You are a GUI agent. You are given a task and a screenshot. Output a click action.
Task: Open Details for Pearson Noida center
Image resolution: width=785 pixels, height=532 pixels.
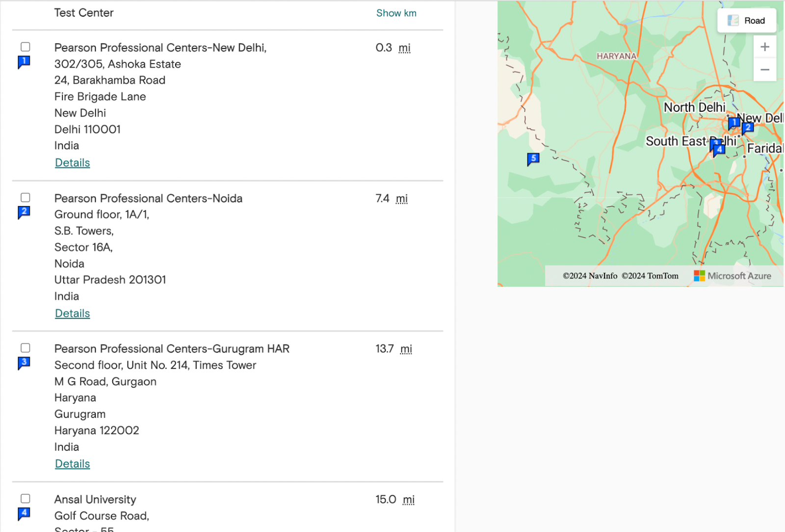point(73,313)
